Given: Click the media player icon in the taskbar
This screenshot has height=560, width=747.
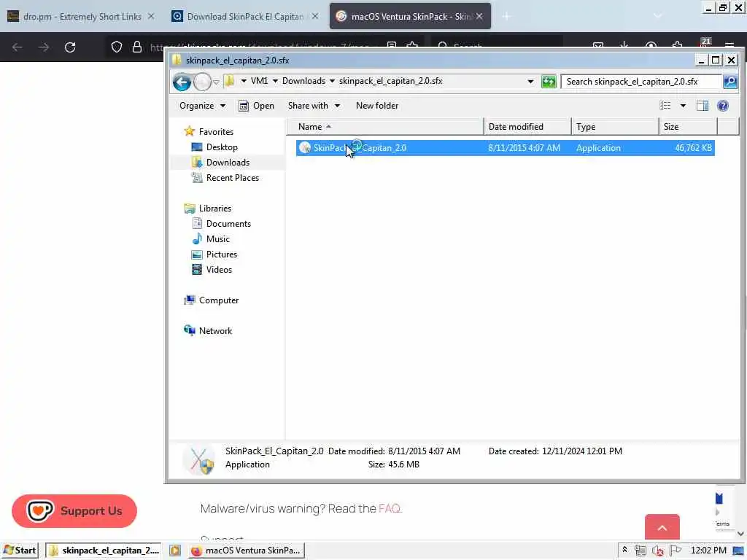Looking at the screenshot, I should [x=175, y=551].
